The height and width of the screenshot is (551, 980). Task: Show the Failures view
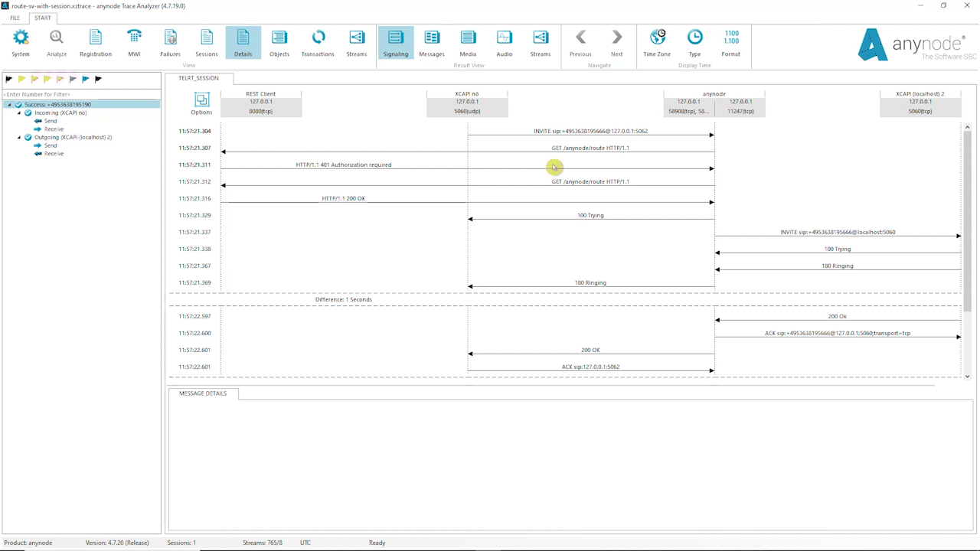[171, 43]
